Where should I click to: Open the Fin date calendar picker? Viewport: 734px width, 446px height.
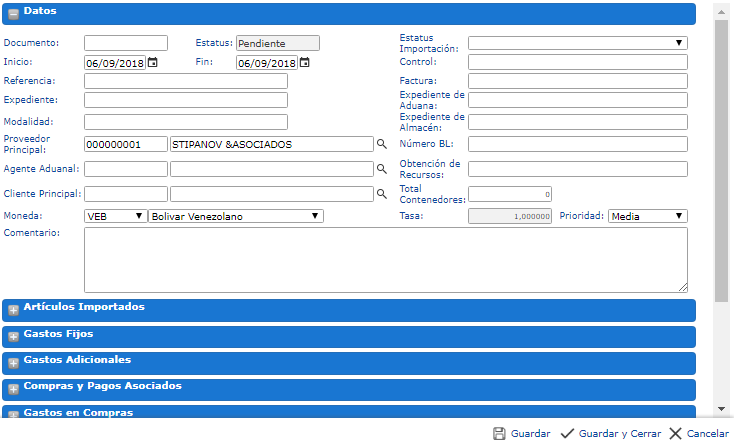[x=305, y=62]
